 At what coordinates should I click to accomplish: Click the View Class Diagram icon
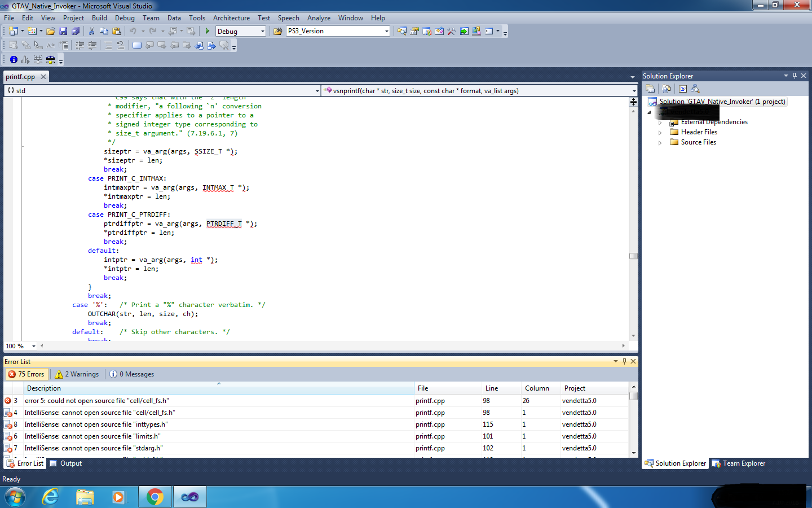(x=695, y=89)
